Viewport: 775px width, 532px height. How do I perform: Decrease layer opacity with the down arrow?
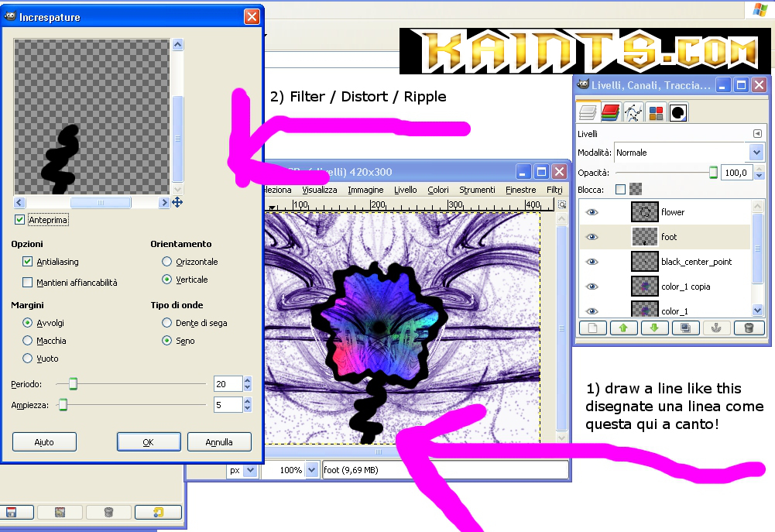760,177
